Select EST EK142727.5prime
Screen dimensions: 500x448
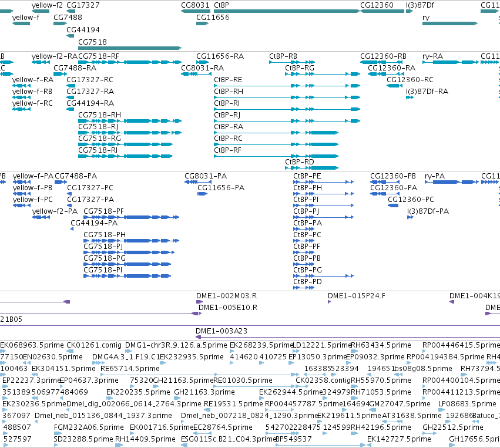pos(399,439)
